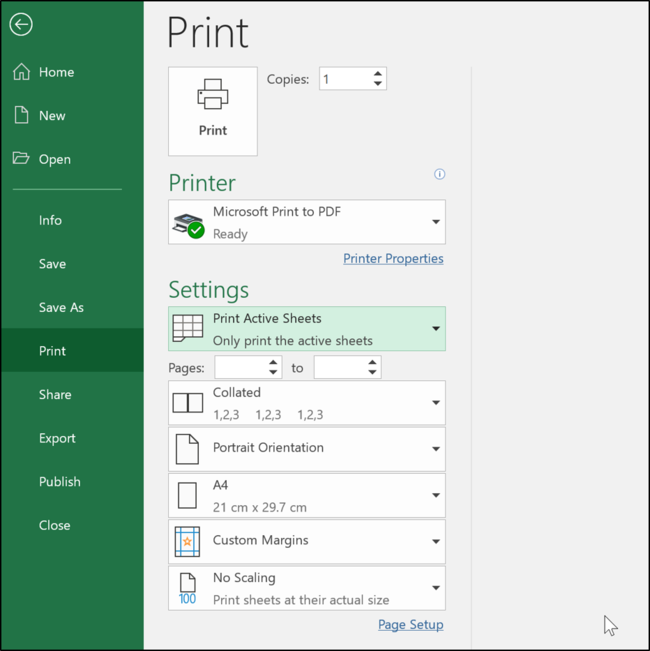This screenshot has height=651, width=650.
Task: Click the No Scaling 100 icon
Action: [x=187, y=588]
